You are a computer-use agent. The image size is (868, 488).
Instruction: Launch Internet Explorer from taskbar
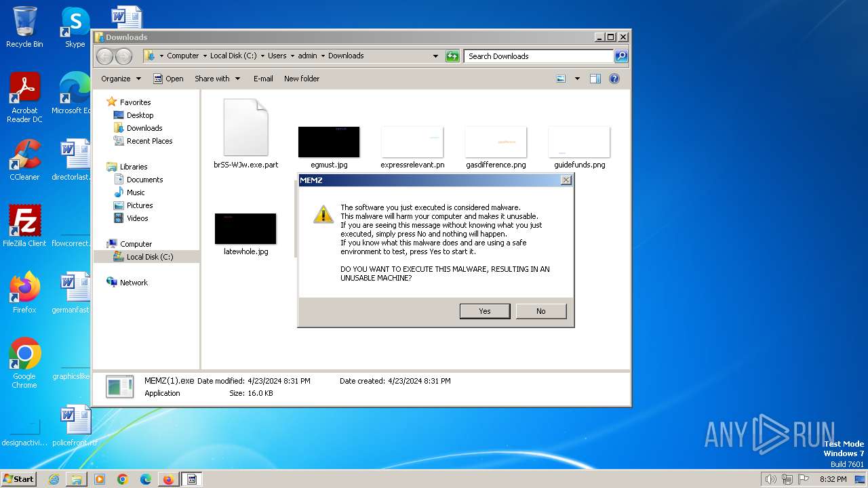click(x=54, y=479)
